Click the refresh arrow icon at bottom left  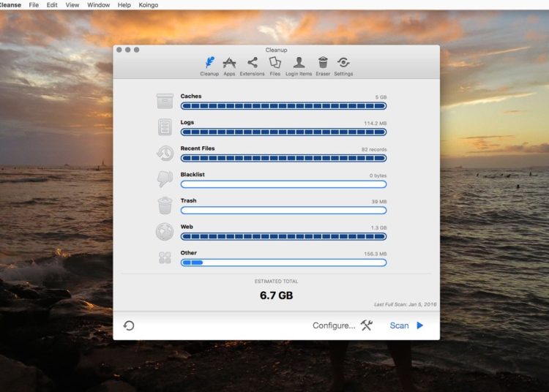tap(129, 325)
